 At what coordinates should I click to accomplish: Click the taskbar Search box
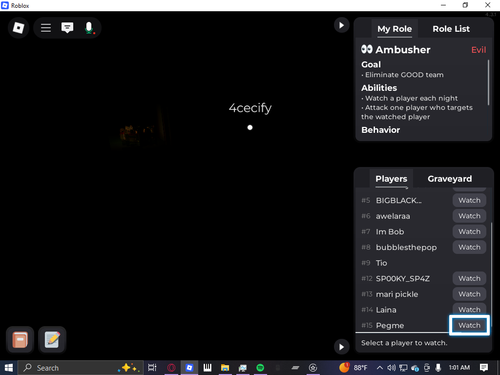80,368
